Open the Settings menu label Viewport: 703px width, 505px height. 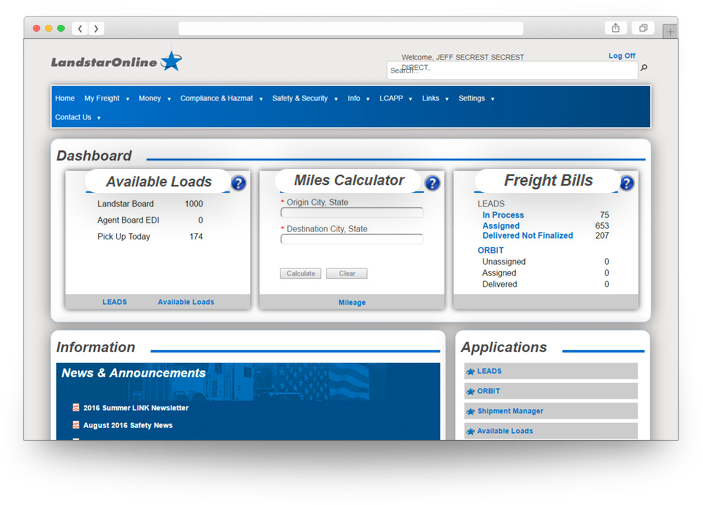tap(472, 98)
